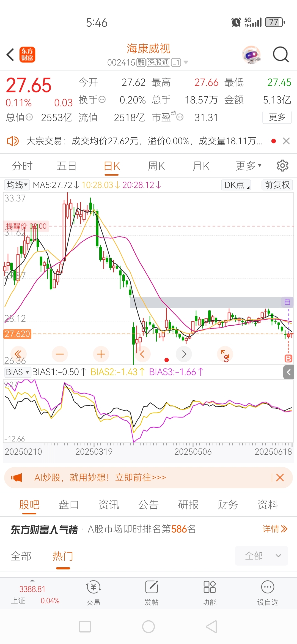Tap the 融 margin badge
Image resolution: width=297 pixels, height=644 pixels.
coord(141,63)
